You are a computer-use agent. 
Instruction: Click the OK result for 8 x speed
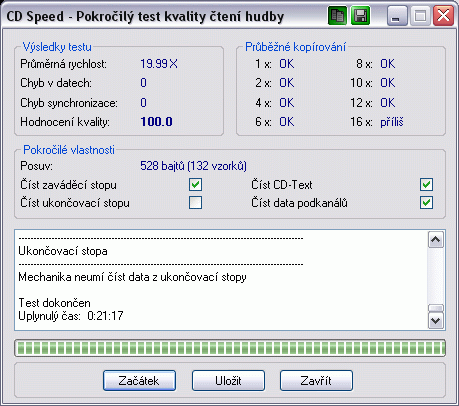pyautogui.click(x=388, y=64)
